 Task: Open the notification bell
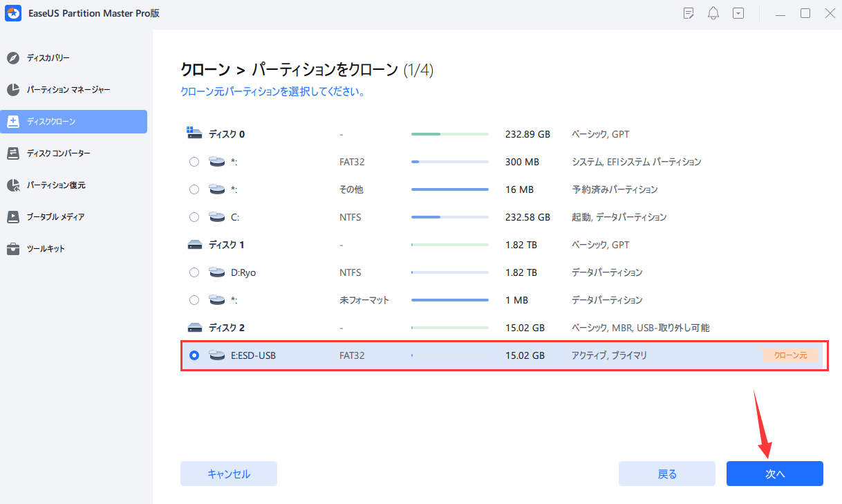click(x=713, y=12)
